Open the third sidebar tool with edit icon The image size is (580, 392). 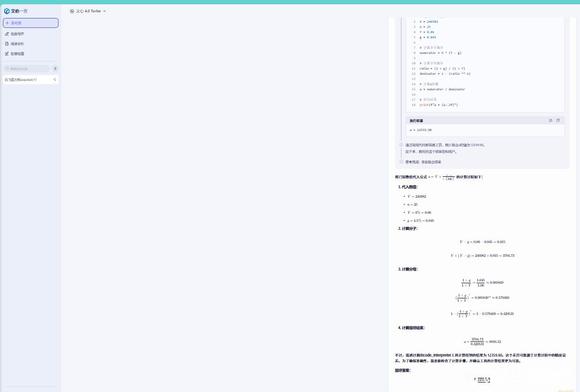click(15, 54)
